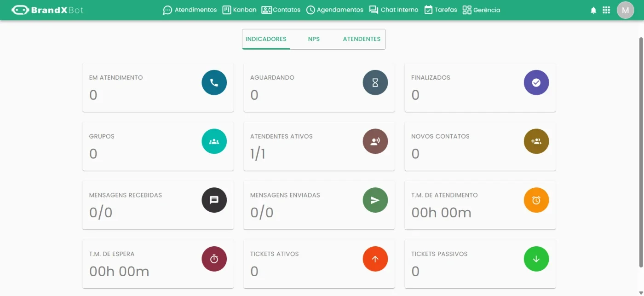Click the Mensagens Recebidas chat icon
The height and width of the screenshot is (296, 644).
(x=214, y=200)
